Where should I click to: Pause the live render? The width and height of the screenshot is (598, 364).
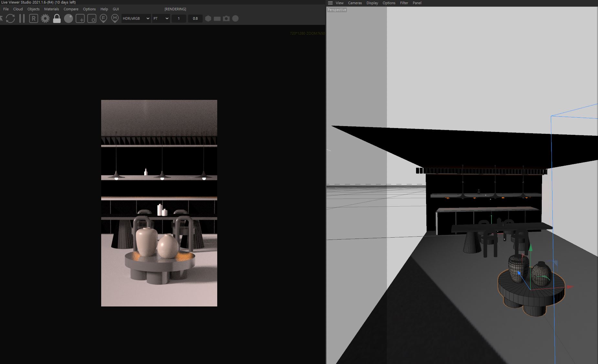pos(22,18)
